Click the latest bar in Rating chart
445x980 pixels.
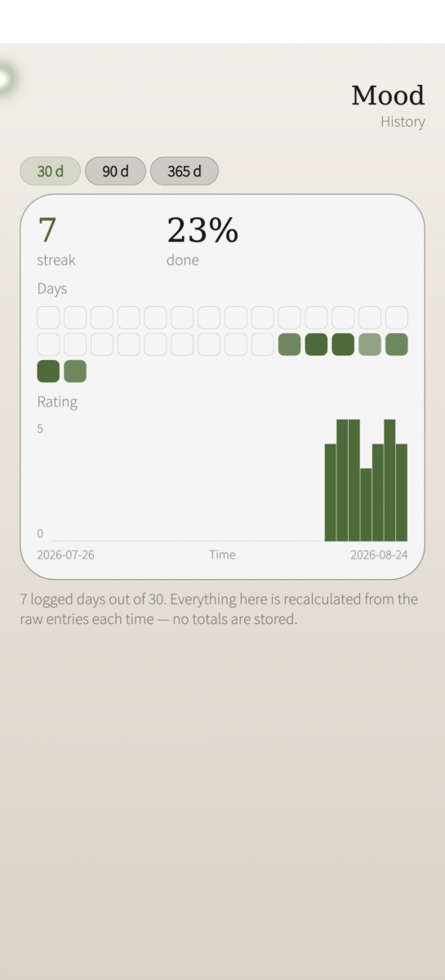(402, 492)
